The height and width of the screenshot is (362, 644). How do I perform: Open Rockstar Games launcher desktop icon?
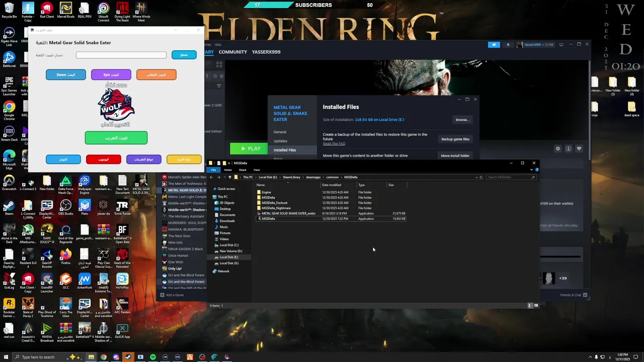(x=9, y=306)
